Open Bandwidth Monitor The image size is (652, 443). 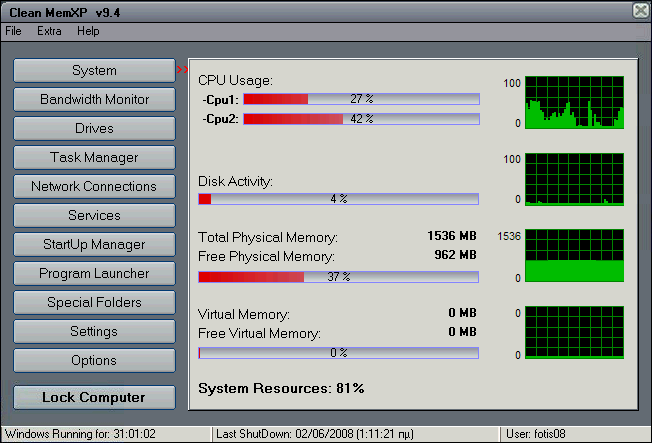(x=94, y=99)
